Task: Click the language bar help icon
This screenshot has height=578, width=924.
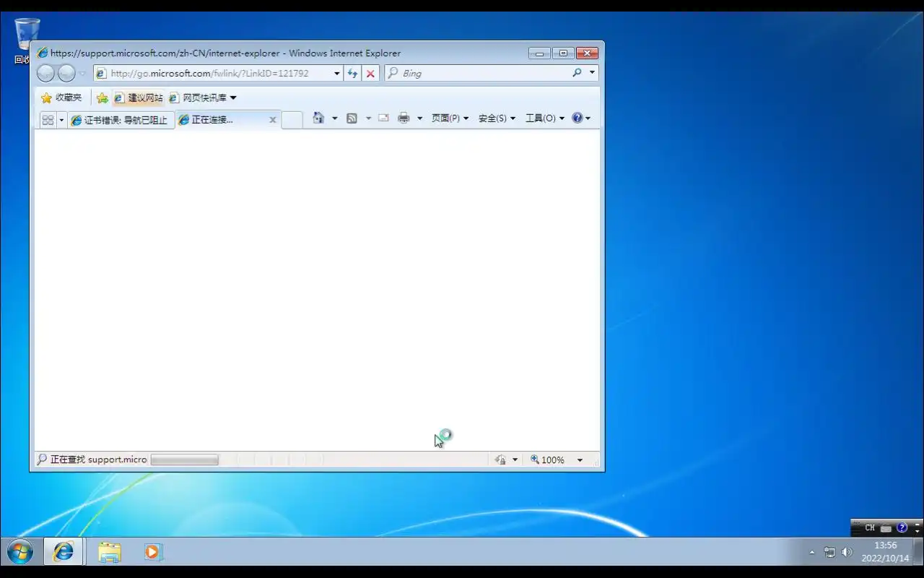Action: click(x=902, y=528)
